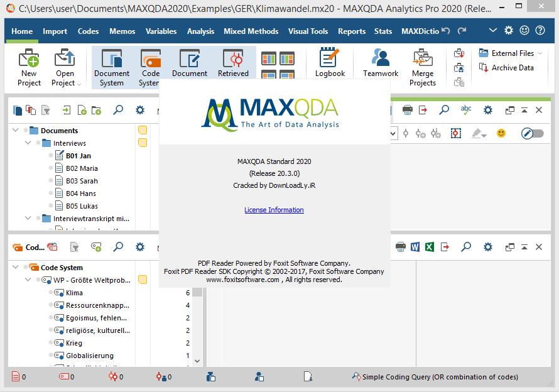Search in the Document System panel
Image resolution: width=559 pixels, height=392 pixels.
pos(118,110)
